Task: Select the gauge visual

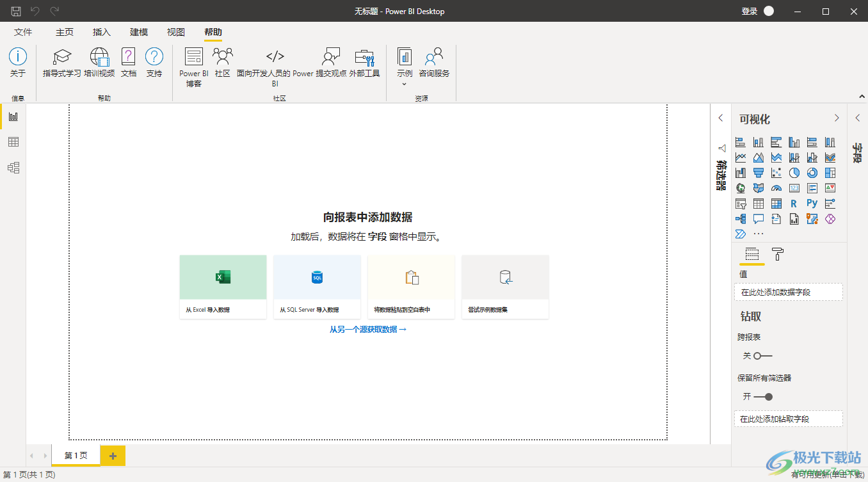Action: [776, 188]
